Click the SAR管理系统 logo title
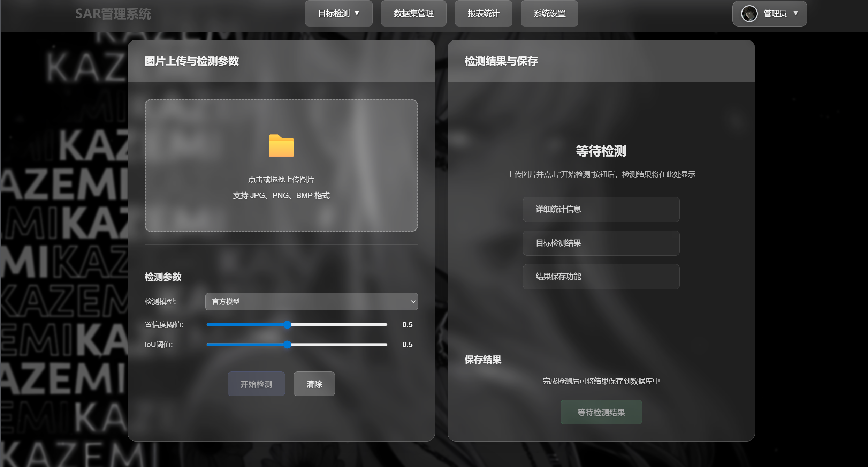Viewport: 868px width, 467px height. 113,14
